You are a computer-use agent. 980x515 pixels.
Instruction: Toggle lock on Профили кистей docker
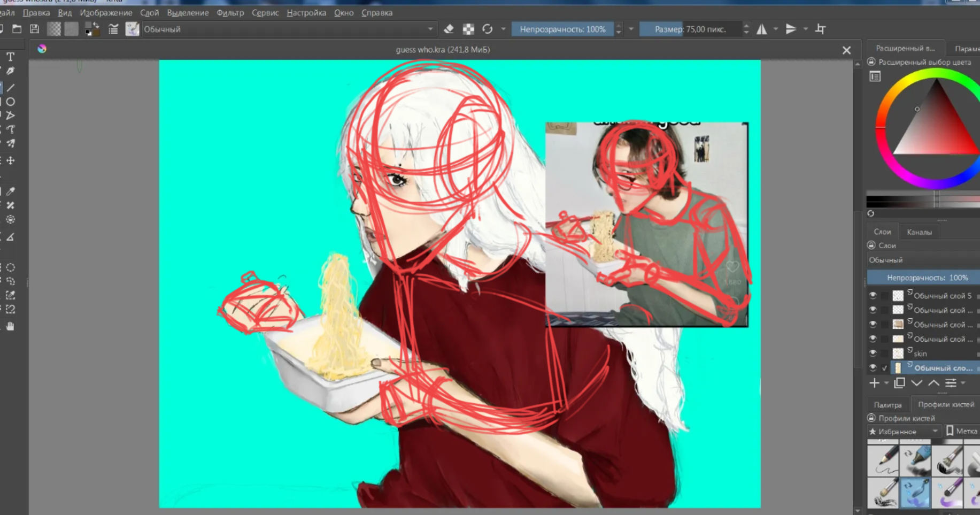(x=871, y=418)
